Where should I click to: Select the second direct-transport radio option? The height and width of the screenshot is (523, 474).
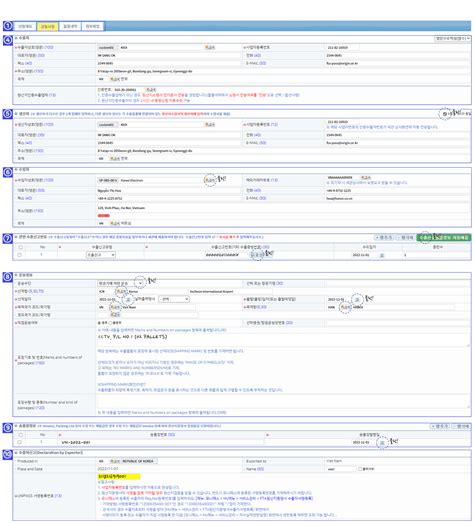pyautogui.click(x=111, y=323)
